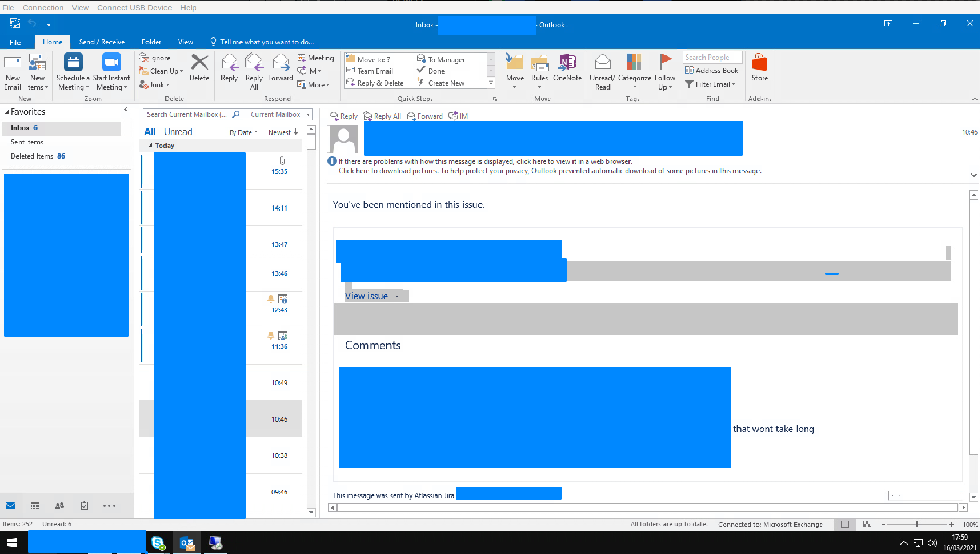Click Forward in the ribbon
The height and width of the screenshot is (554, 980).
point(281,68)
